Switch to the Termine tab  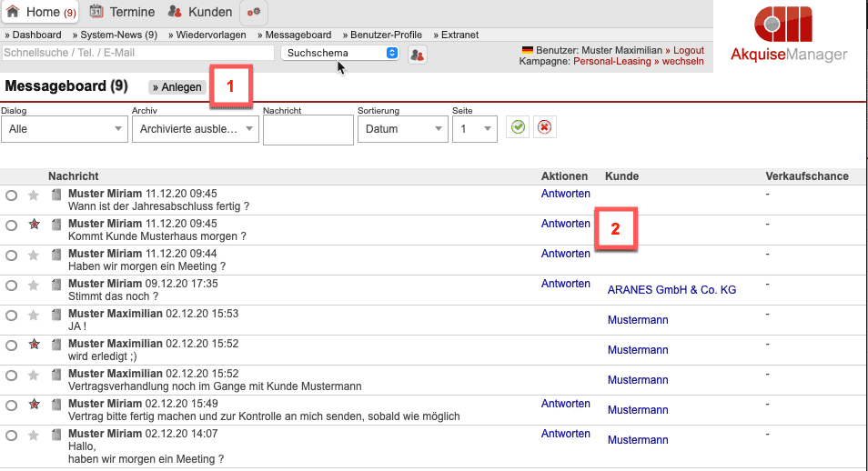pyautogui.click(x=125, y=12)
